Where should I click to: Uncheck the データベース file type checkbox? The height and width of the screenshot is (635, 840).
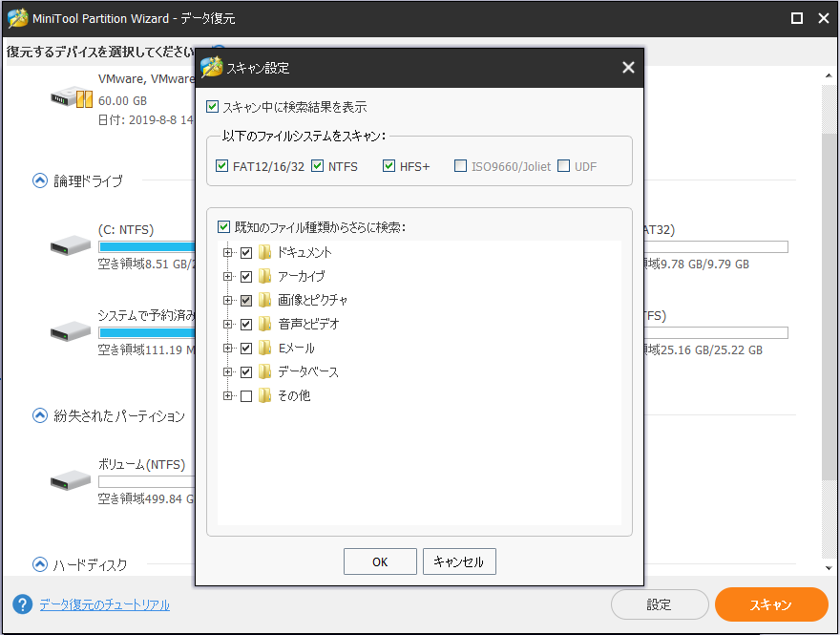pyautogui.click(x=246, y=371)
